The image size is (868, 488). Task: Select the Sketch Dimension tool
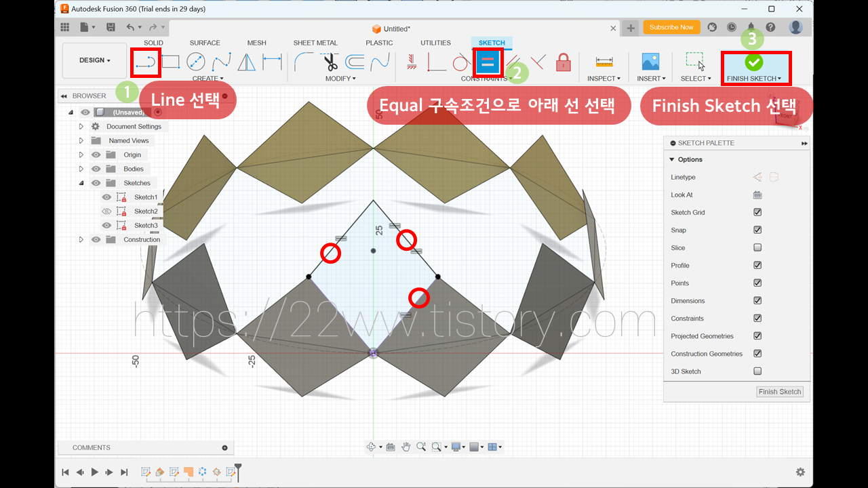[272, 62]
